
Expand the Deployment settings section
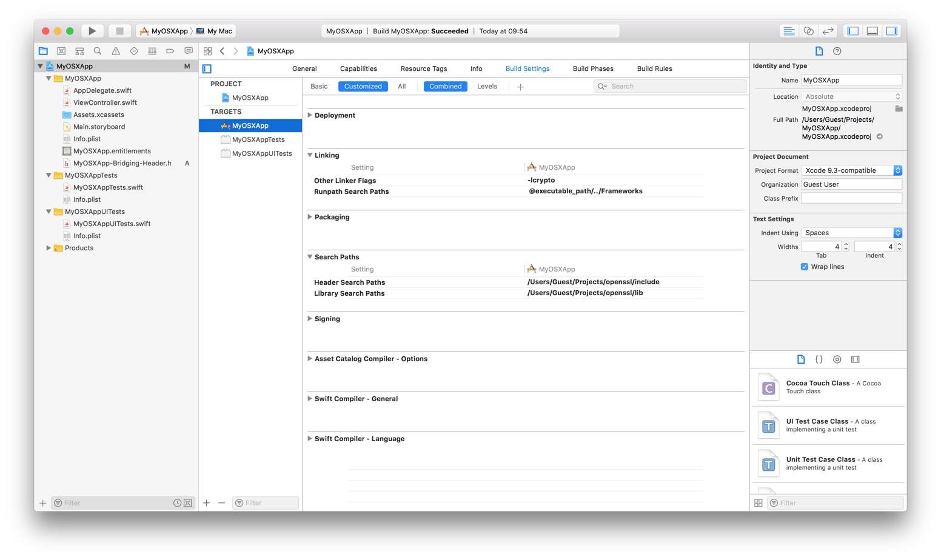point(310,115)
